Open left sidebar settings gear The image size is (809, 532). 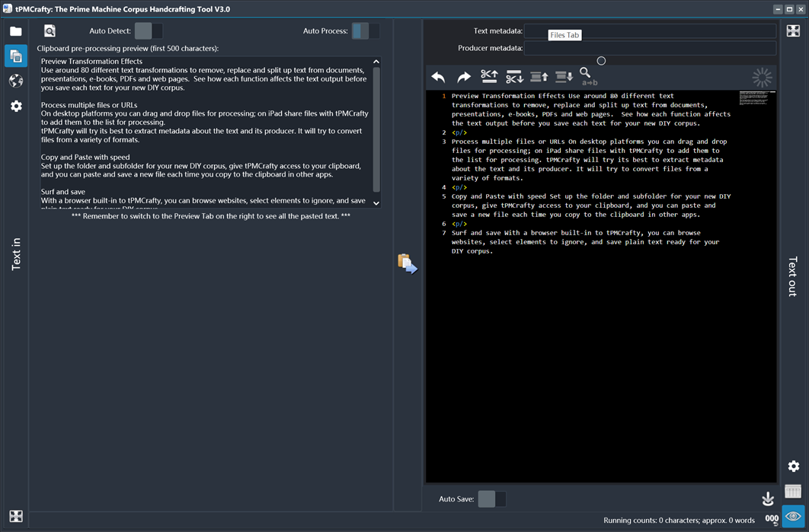(x=16, y=107)
